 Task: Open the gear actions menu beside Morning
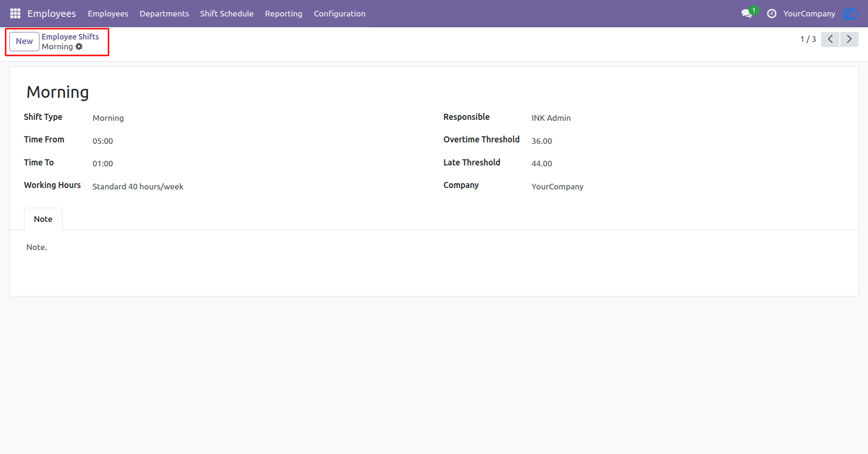tap(79, 47)
